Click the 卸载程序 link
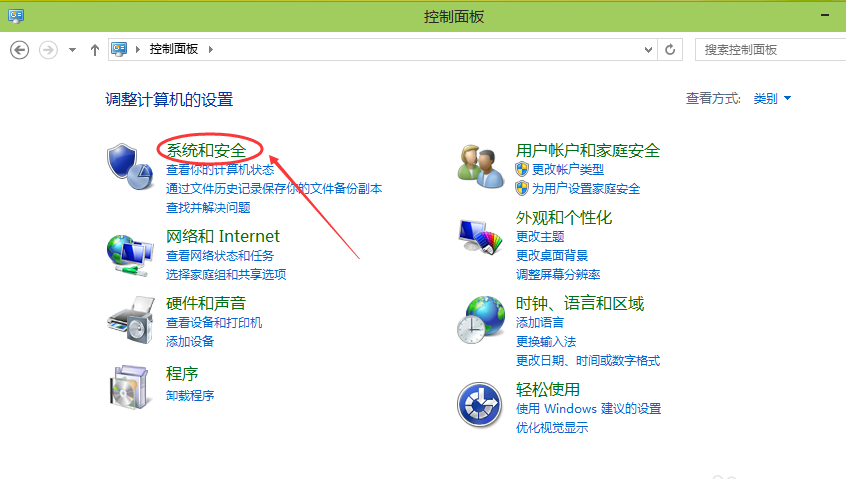Viewport: 846px width, 479px height. click(x=190, y=395)
